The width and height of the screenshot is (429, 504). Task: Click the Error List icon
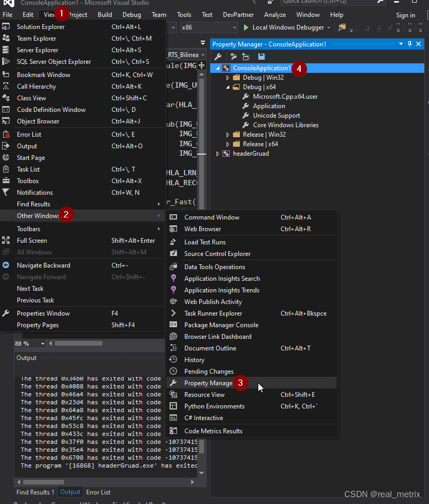pyautogui.click(x=6, y=135)
